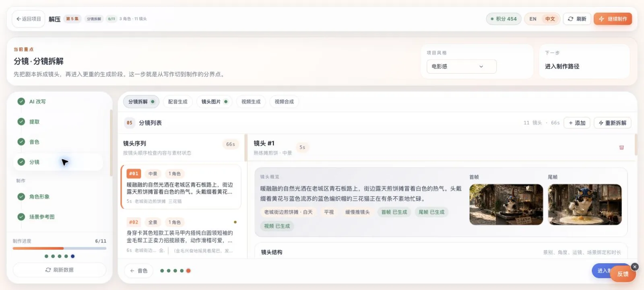Select the AI 改写 step in sidebar

pos(58,102)
